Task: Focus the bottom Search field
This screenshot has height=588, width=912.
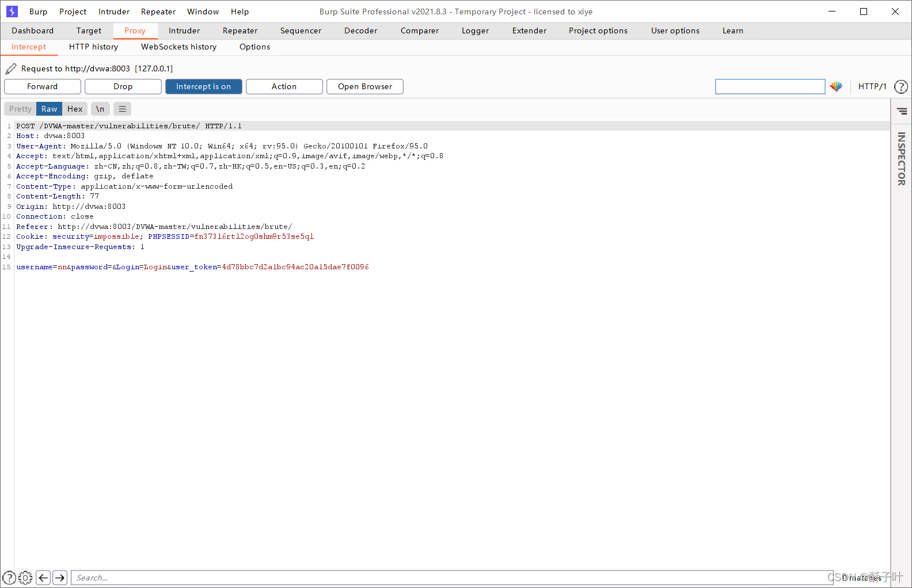Action: [x=452, y=578]
